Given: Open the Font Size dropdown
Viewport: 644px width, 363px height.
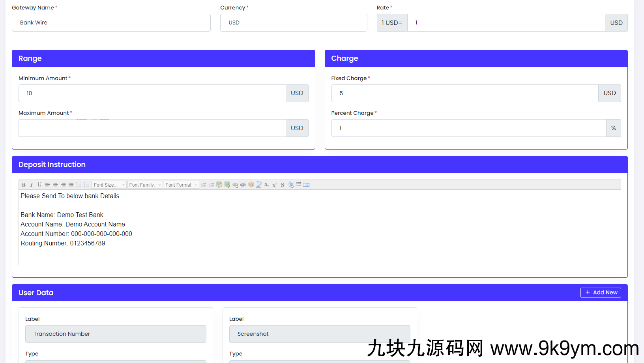Looking at the screenshot, I should pyautogui.click(x=109, y=185).
